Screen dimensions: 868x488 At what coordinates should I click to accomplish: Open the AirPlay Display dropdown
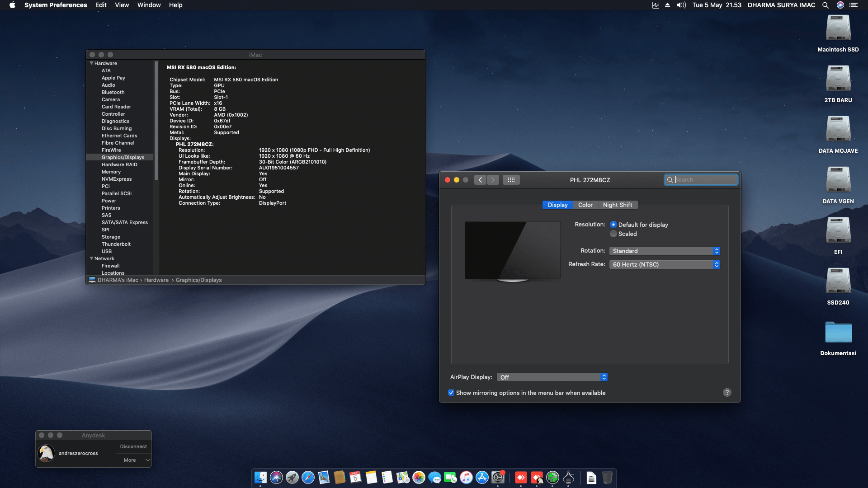[552, 377]
